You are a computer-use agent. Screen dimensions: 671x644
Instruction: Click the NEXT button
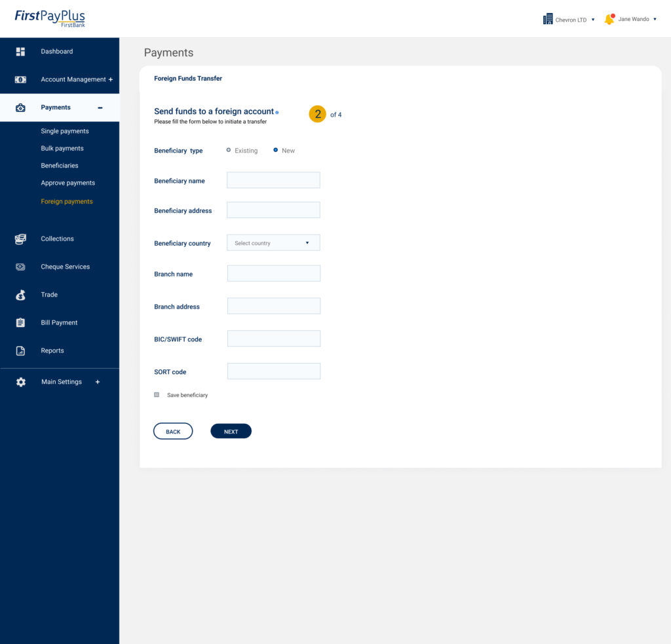pyautogui.click(x=231, y=432)
